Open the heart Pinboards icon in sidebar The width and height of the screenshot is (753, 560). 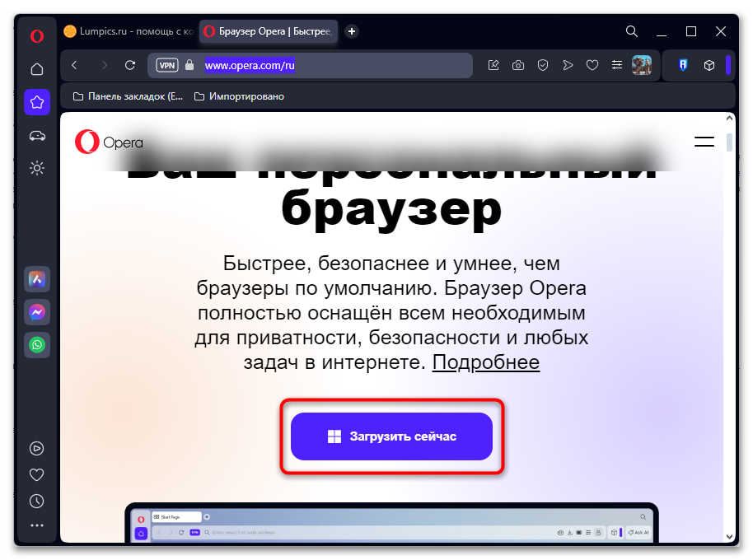[37, 474]
